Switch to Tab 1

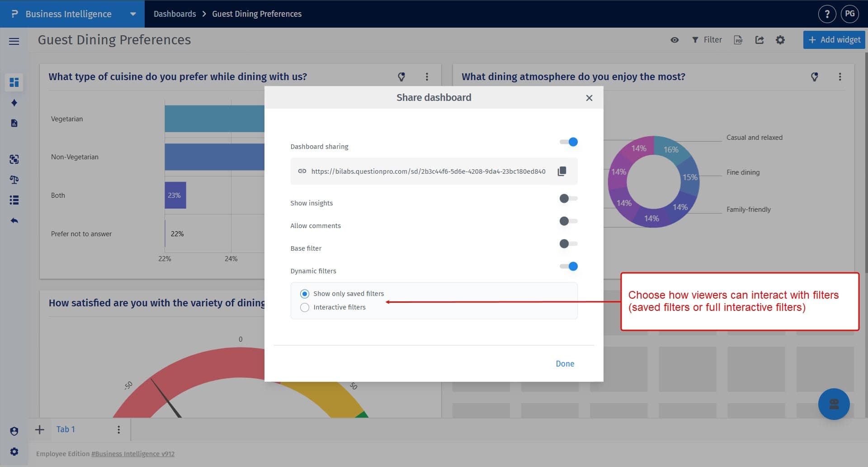(66, 429)
